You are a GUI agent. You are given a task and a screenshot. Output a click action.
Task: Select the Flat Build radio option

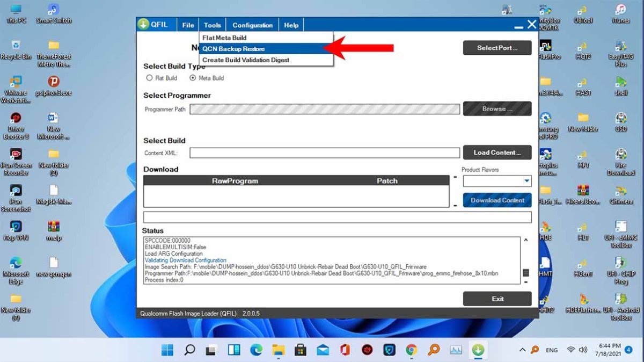point(162,78)
